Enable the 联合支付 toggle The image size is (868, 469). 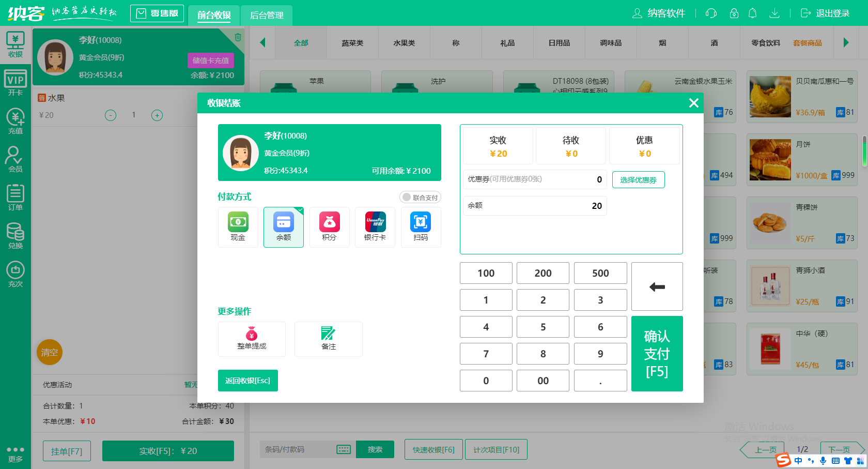pos(420,197)
